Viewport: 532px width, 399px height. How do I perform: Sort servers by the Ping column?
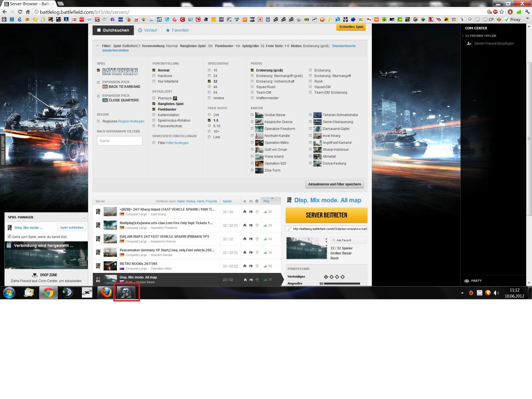266,201
